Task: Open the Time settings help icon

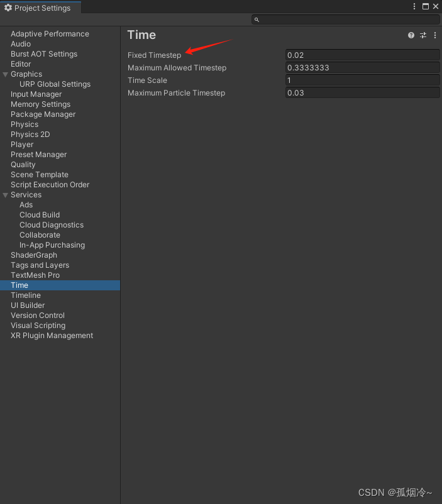Action: click(x=411, y=35)
